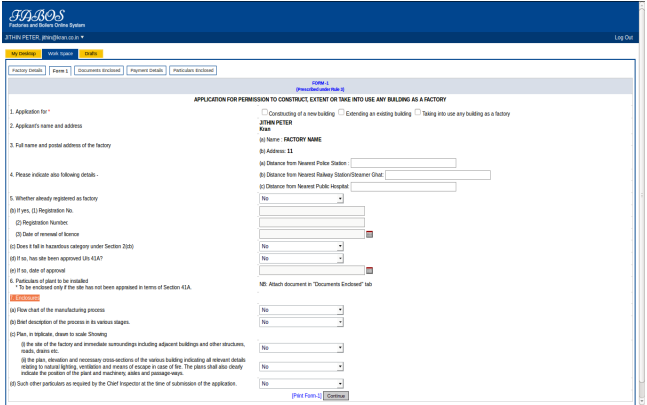The height and width of the screenshot is (405, 647).
Task: Focus Distance from Nearest Public Hospital field
Action: tap(404, 187)
